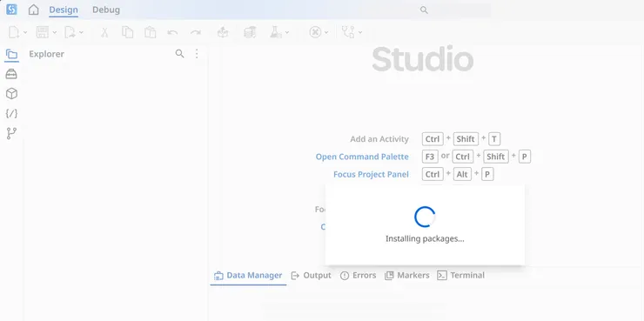Expand the New file dropdown arrow
Viewport: 644px width, 321px height.
click(25, 32)
